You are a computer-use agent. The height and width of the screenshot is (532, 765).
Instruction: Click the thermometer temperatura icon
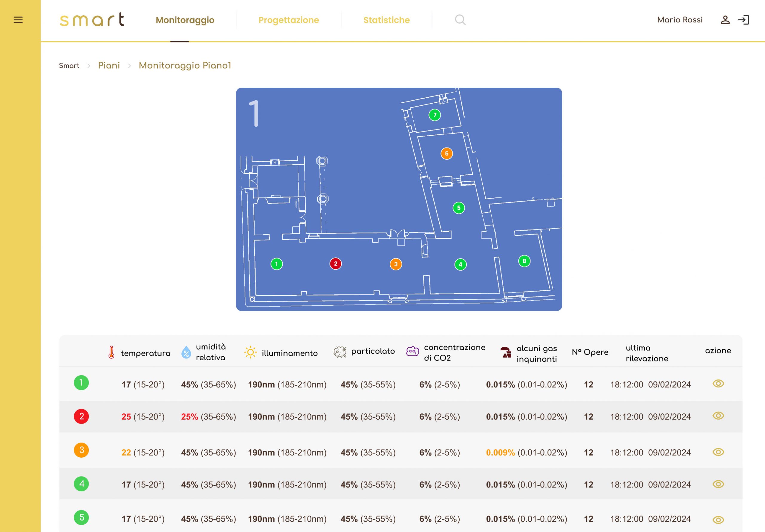tap(111, 352)
